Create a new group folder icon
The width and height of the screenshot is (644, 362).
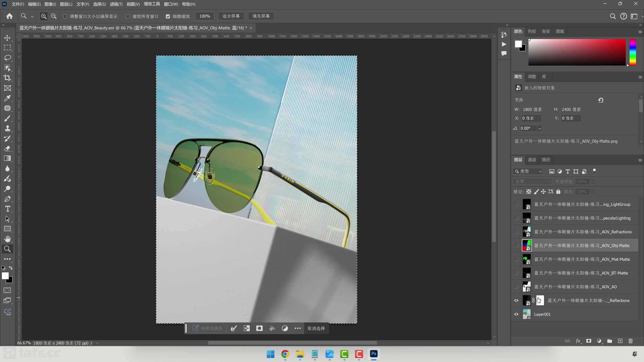[610, 341]
